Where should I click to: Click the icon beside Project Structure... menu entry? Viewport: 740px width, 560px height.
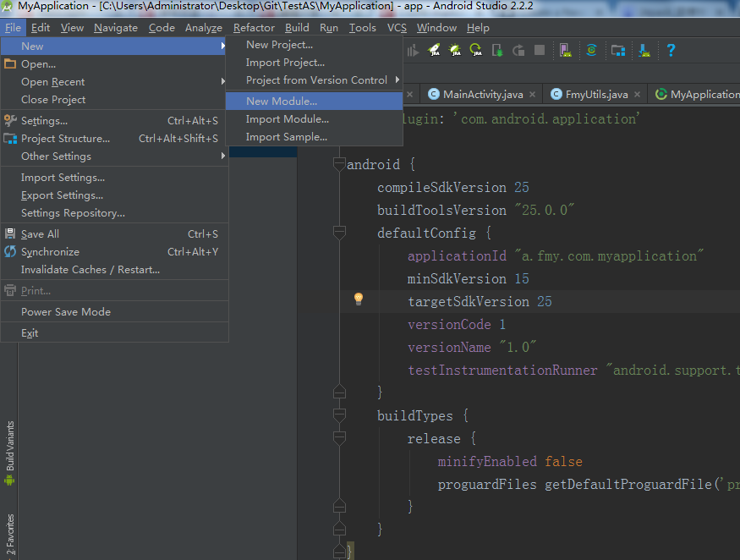pyautogui.click(x=10, y=139)
